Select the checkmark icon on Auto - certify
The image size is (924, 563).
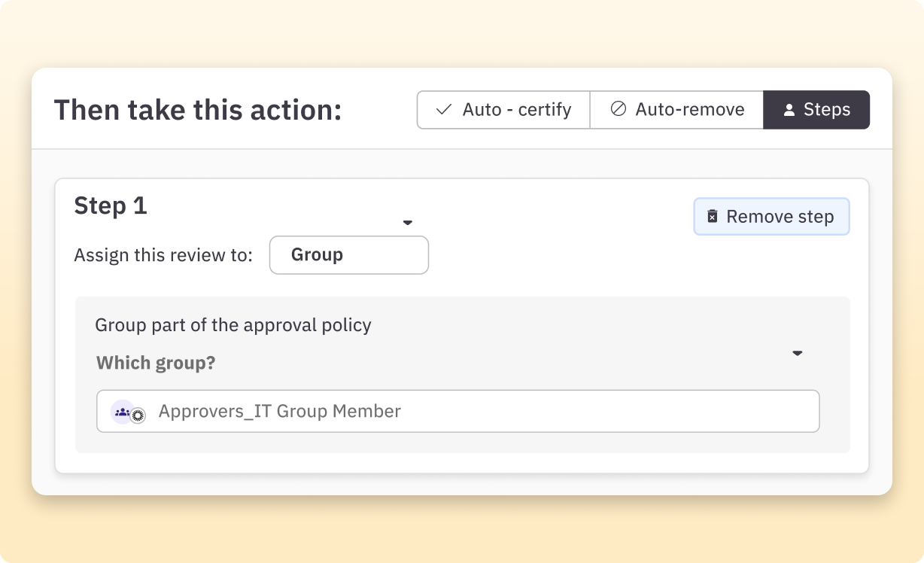(444, 109)
